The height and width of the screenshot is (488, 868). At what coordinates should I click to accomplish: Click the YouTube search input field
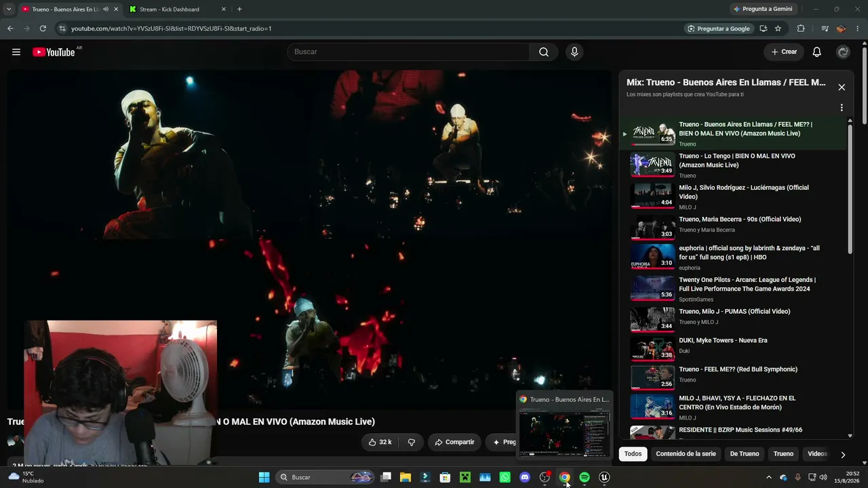pos(408,52)
